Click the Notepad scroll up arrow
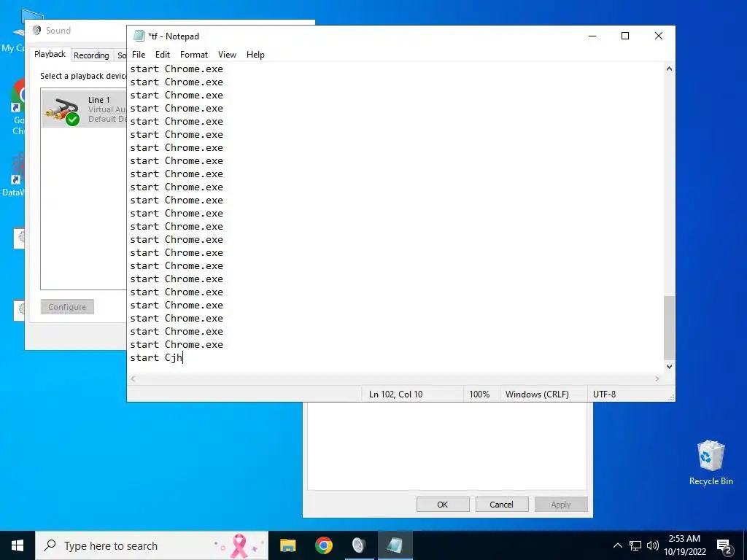 669,69
